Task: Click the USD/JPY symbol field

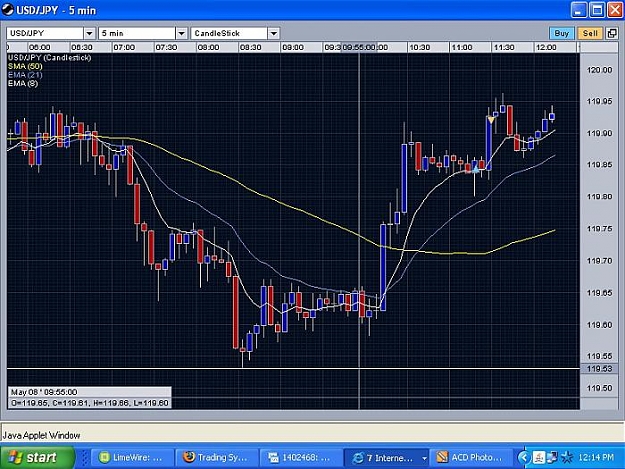Action: pyautogui.click(x=45, y=33)
